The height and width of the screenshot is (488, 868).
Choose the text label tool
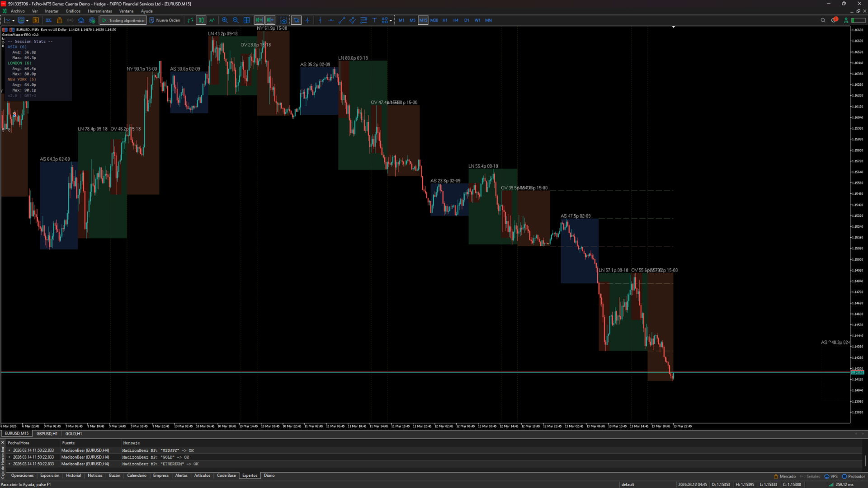pyautogui.click(x=374, y=20)
